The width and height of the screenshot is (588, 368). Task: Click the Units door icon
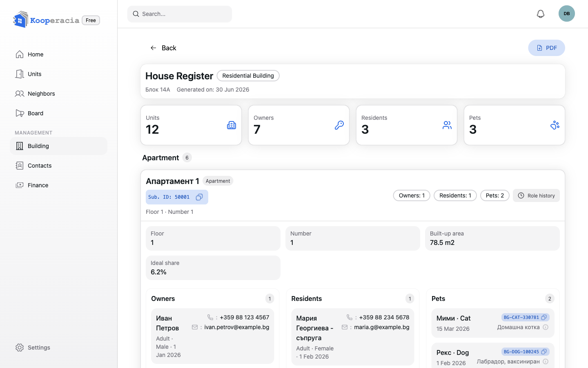click(x=20, y=74)
